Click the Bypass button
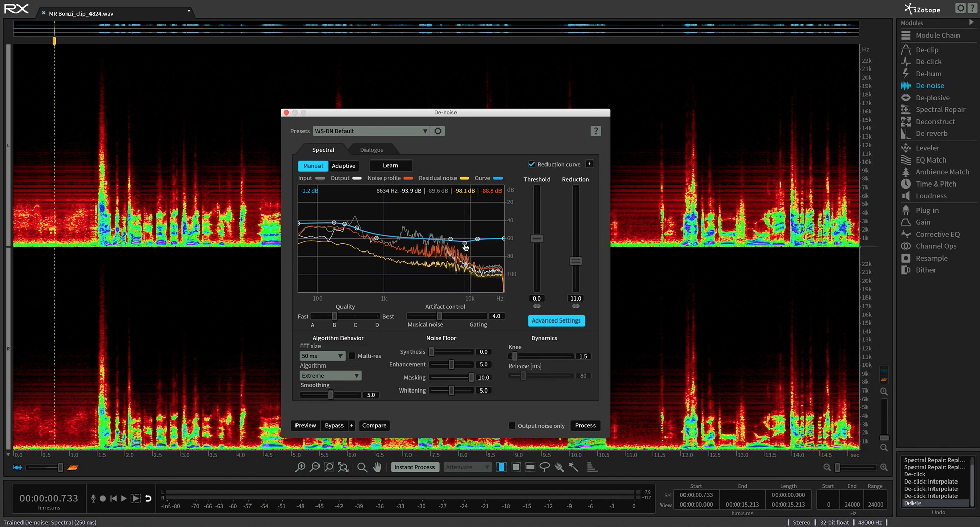The width and height of the screenshot is (980, 527). [x=334, y=425]
